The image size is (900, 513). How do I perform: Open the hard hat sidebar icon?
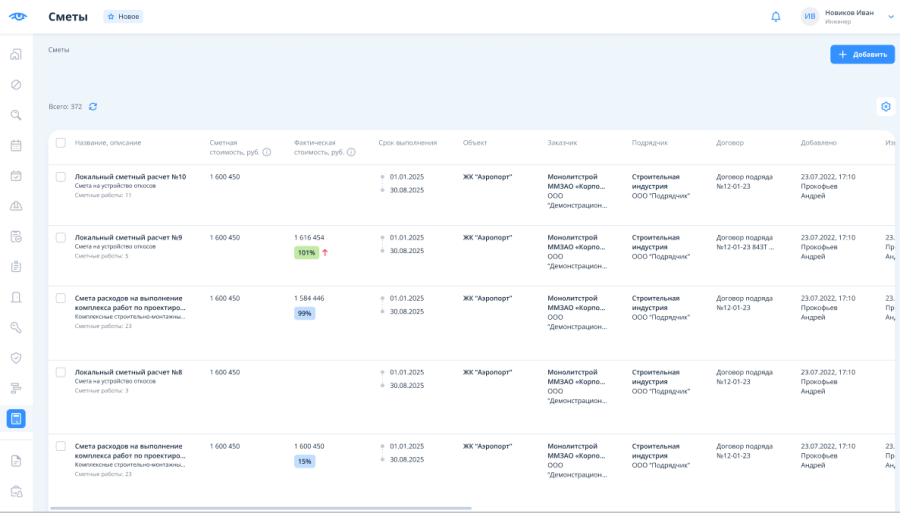point(16,206)
